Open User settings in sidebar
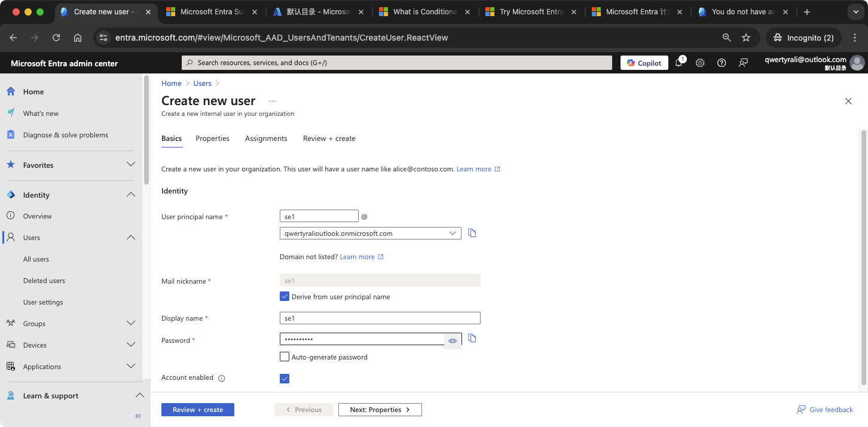 [43, 302]
